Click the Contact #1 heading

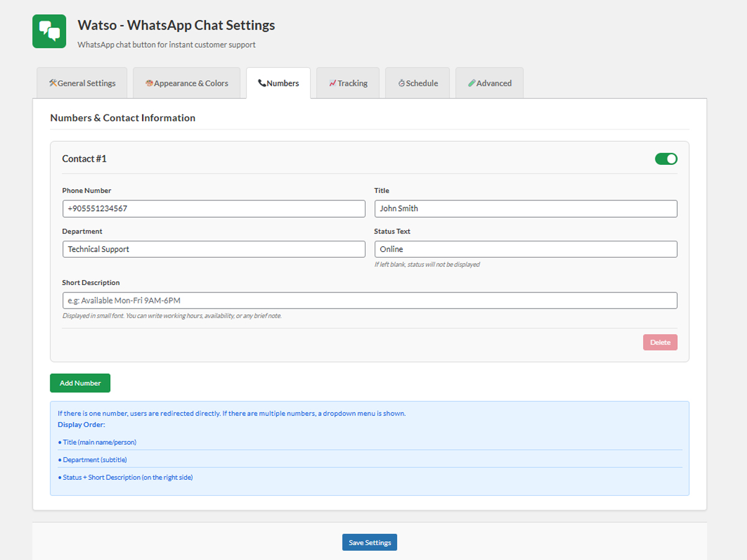tap(84, 159)
